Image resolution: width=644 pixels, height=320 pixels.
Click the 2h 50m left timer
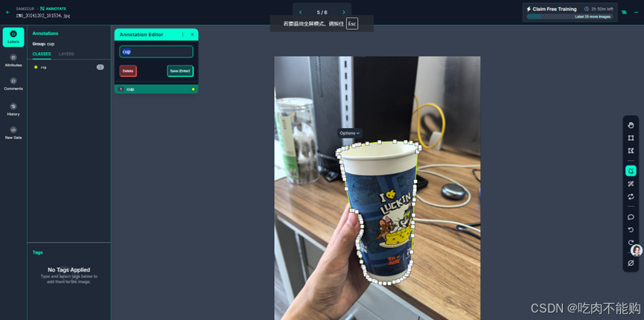599,9
